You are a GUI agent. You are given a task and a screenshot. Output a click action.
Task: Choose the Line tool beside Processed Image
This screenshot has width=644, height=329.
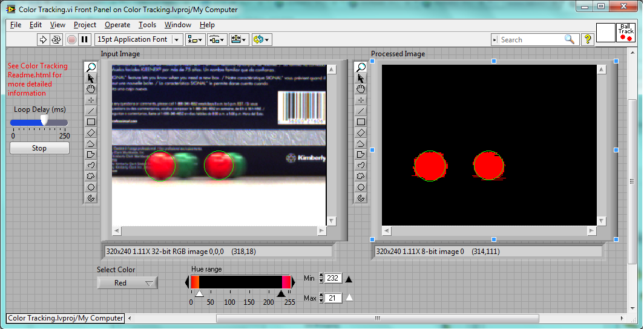361,111
